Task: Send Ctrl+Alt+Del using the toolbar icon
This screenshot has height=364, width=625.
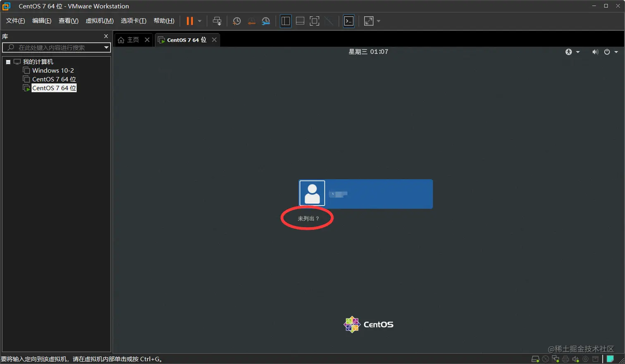Action: (x=217, y=21)
